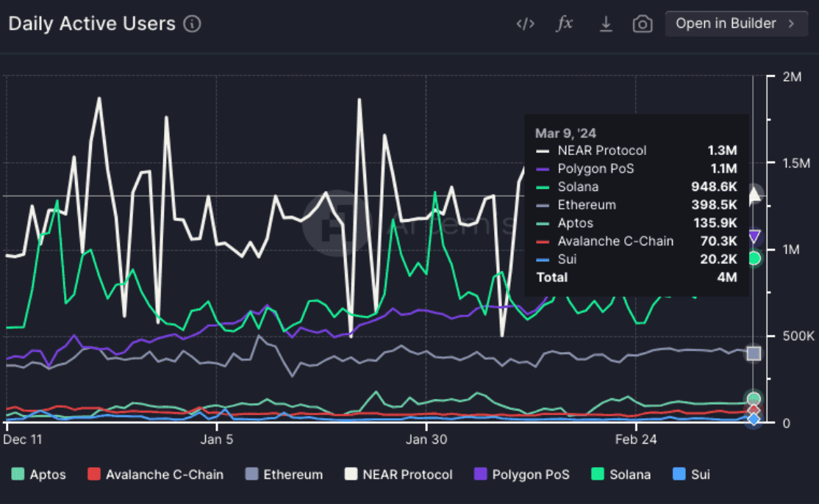Click the fx formula icon
Image resolution: width=819 pixels, height=504 pixels.
[x=564, y=24]
